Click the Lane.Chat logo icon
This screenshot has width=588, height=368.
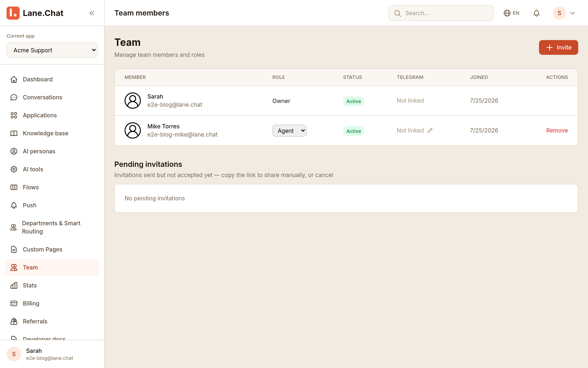point(13,13)
